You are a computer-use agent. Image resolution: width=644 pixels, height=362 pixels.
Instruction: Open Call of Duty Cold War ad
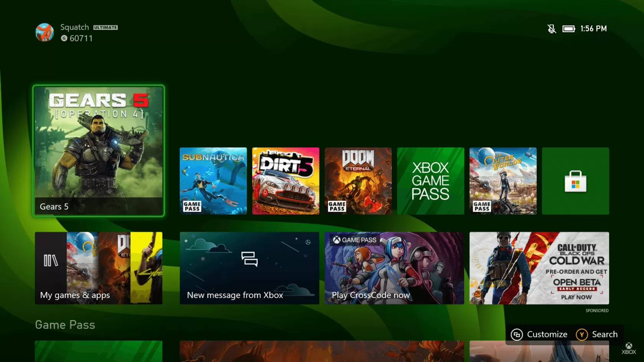(x=539, y=268)
